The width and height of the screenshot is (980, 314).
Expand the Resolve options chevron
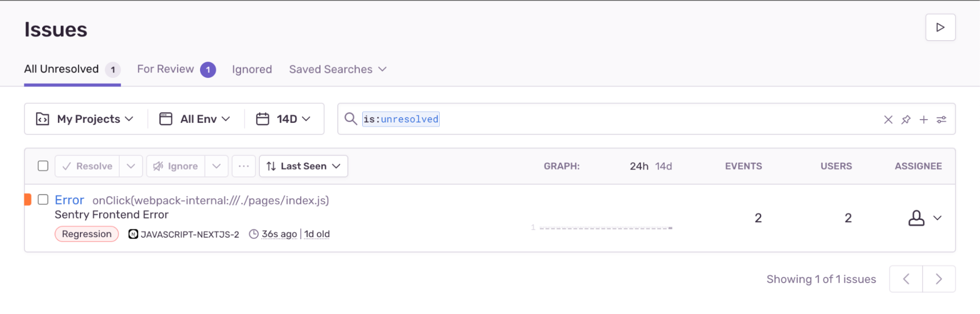(131, 166)
